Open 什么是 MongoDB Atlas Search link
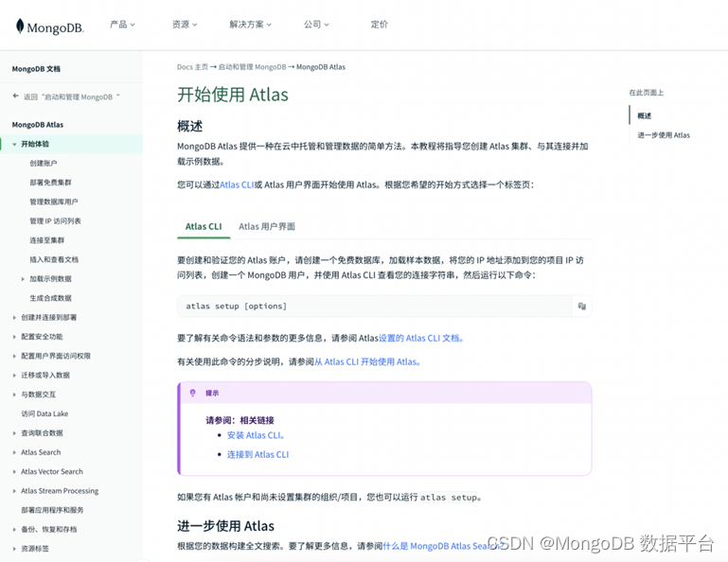This screenshot has height=562, width=728. (x=442, y=546)
